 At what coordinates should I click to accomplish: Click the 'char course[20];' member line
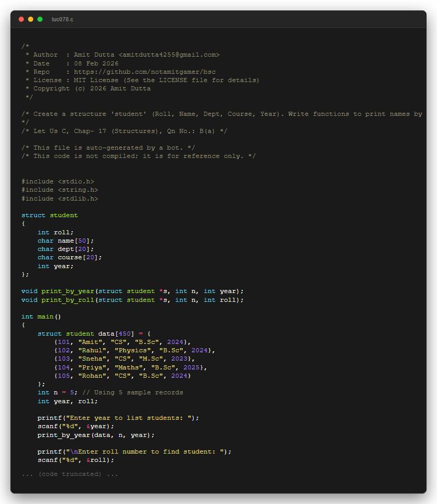pyautogui.click(x=70, y=257)
